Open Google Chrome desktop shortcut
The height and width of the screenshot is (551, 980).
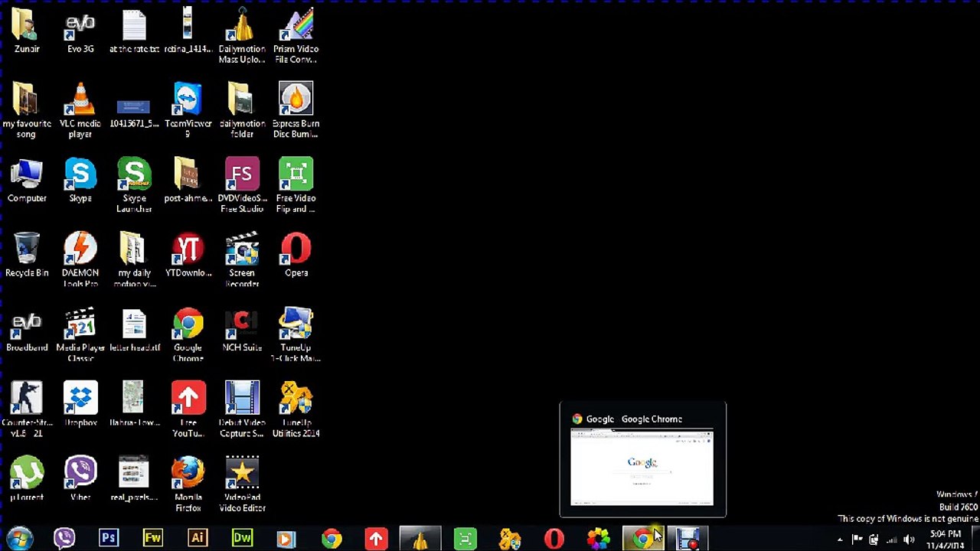click(188, 335)
